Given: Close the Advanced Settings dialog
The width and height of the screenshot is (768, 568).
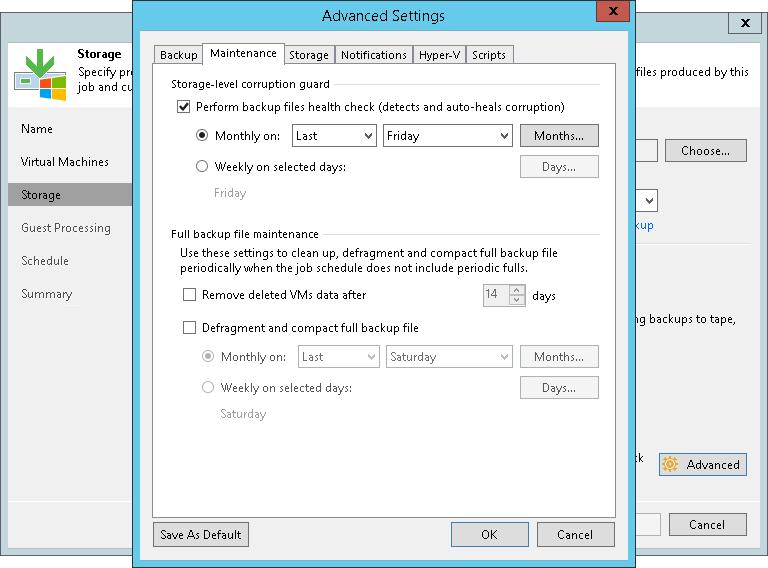Looking at the screenshot, I should coord(613,11).
